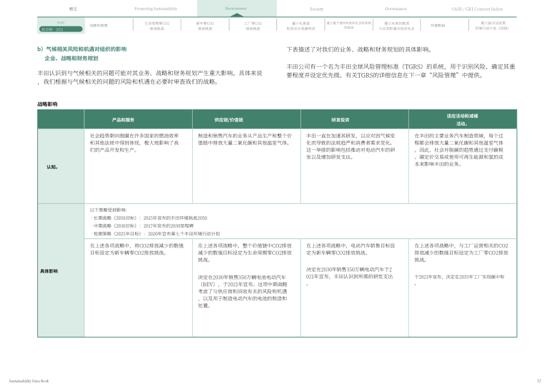Click the line 决定在2035年工厂实现碳中和
This screenshot has height=392, width=554.
[x=459, y=280]
